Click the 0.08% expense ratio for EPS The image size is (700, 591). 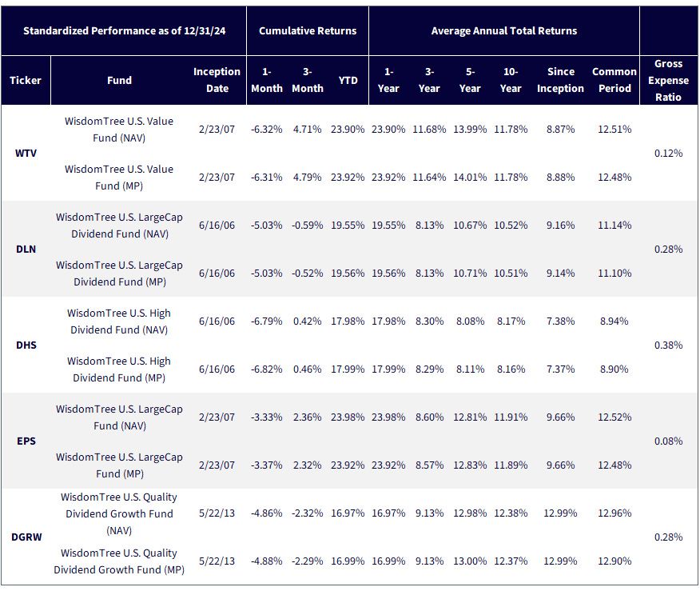(668, 441)
